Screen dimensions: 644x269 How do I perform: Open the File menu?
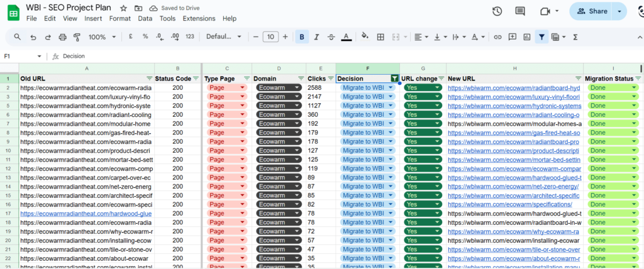pos(31,18)
